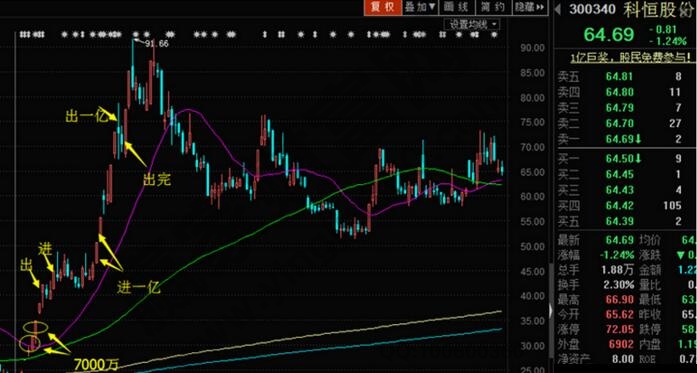Open the 1亿巨奖 promotional link

pos(626,57)
